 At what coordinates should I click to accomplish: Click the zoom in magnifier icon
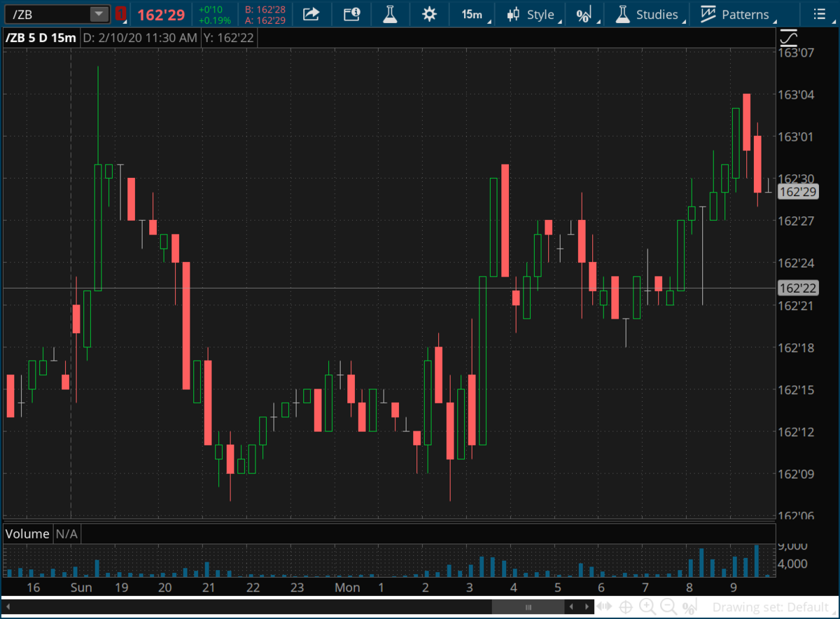[648, 606]
